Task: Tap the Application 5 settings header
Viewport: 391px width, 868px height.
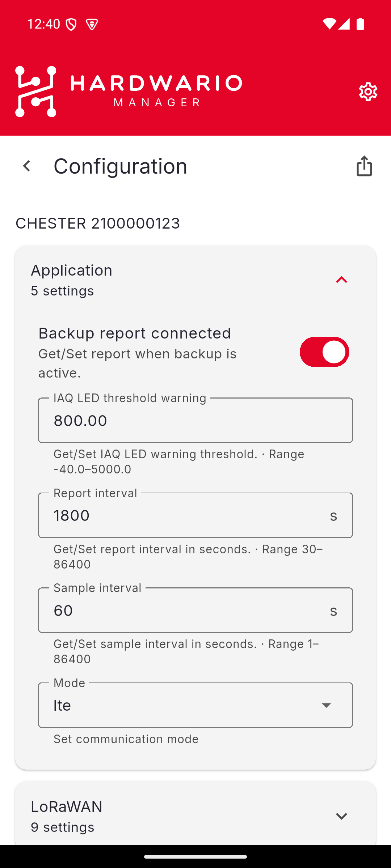Action: tap(195, 280)
